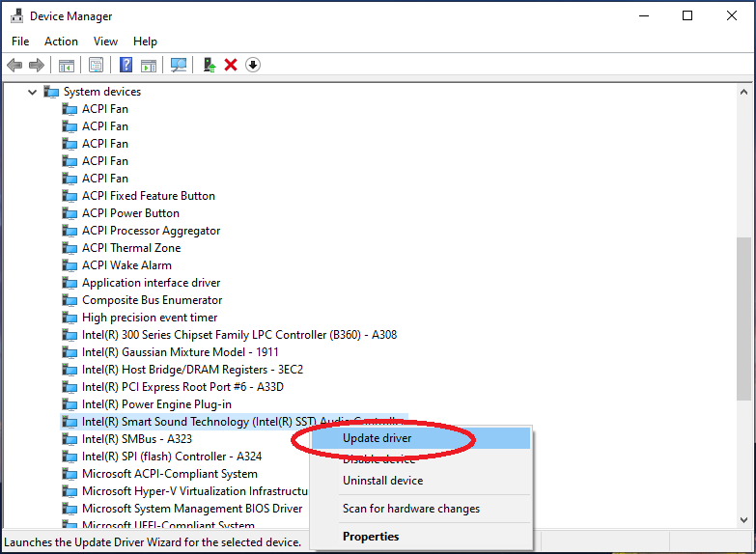Collapse the System devices category
The height and width of the screenshot is (554, 756).
(x=32, y=92)
